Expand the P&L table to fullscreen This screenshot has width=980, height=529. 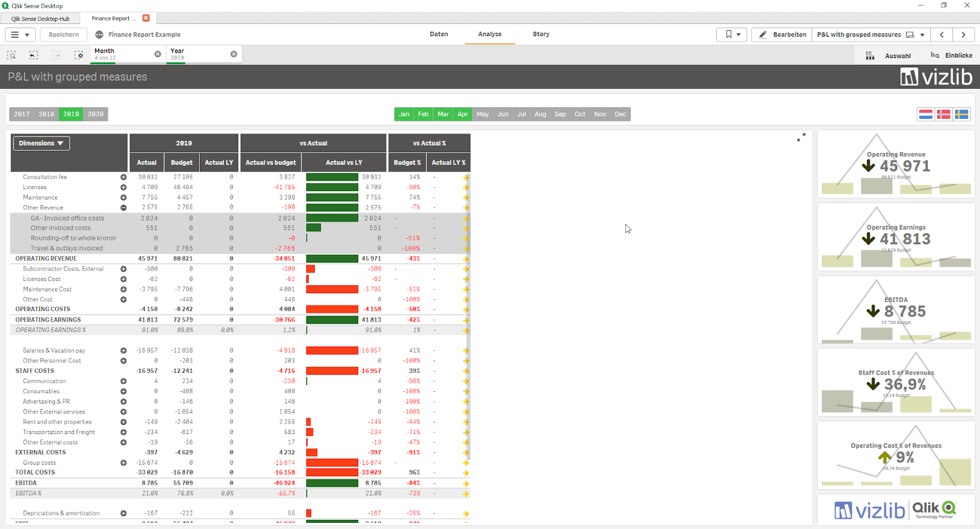801,138
